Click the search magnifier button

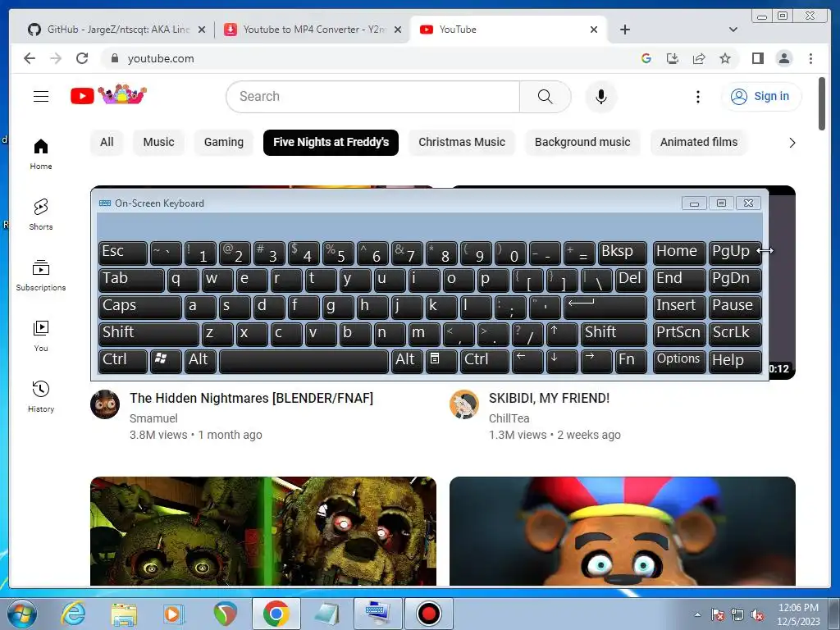(x=545, y=97)
